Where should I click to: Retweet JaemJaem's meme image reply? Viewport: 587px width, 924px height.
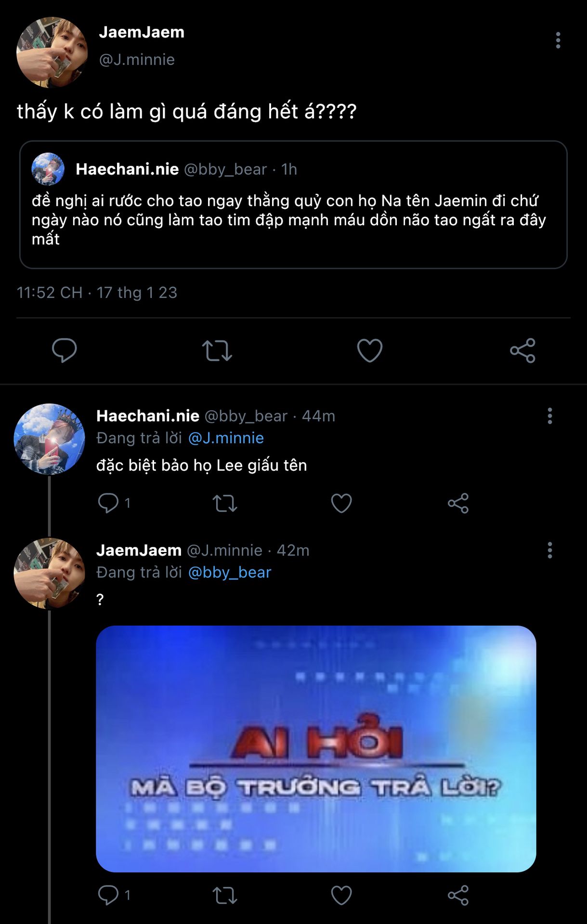(x=225, y=896)
